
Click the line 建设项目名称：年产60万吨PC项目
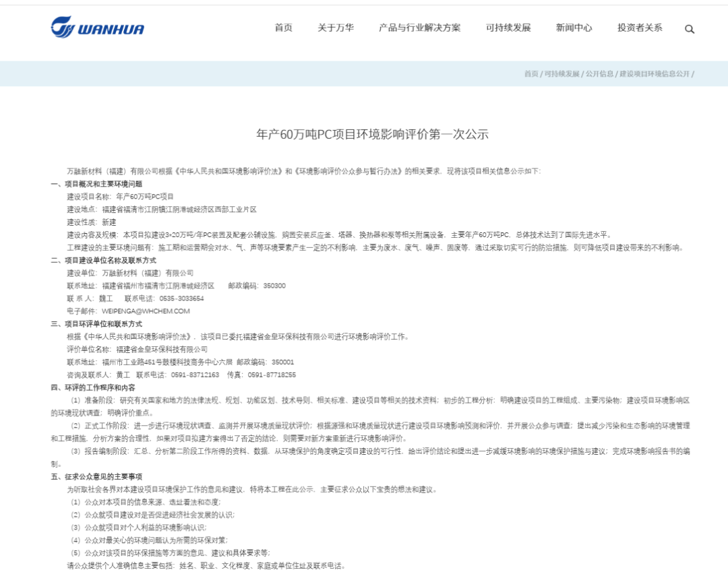(x=120, y=197)
